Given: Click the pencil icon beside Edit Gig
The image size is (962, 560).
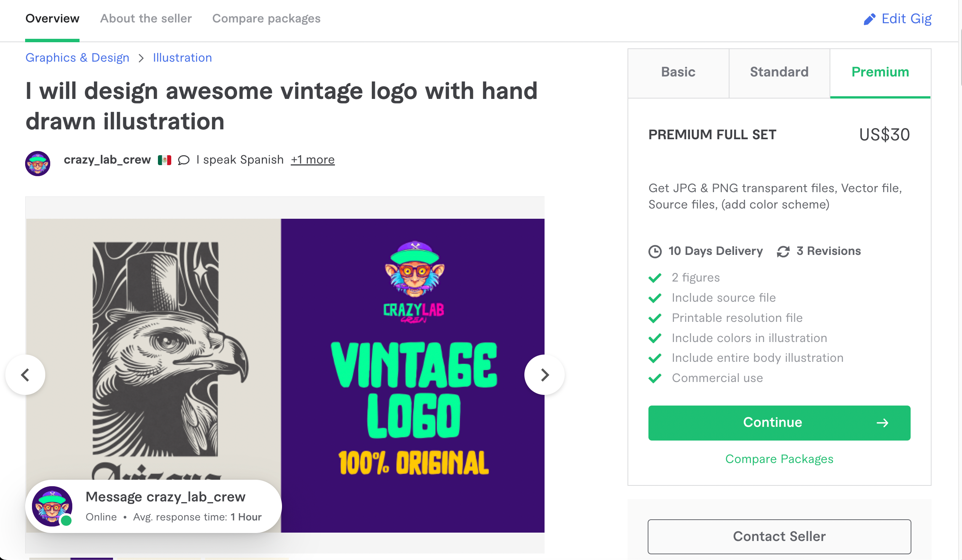Looking at the screenshot, I should pos(869,19).
